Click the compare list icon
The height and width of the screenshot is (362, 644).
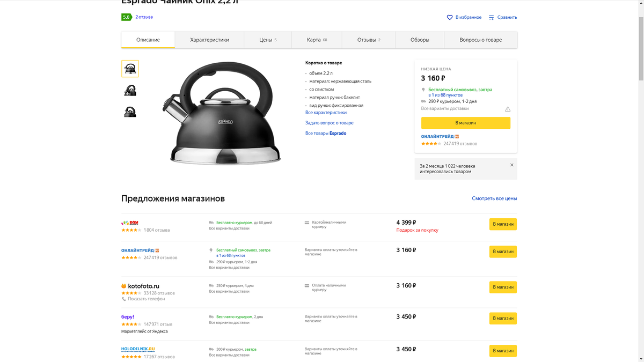[491, 18]
